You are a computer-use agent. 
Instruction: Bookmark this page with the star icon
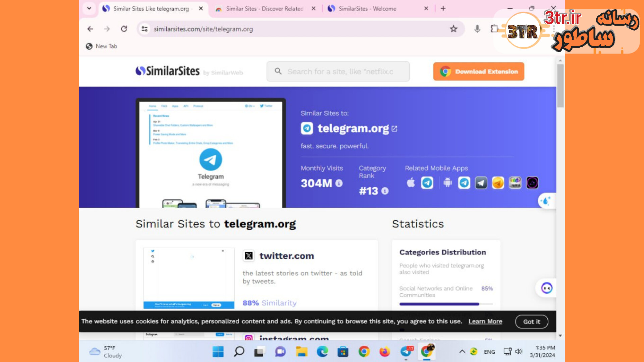point(453,29)
